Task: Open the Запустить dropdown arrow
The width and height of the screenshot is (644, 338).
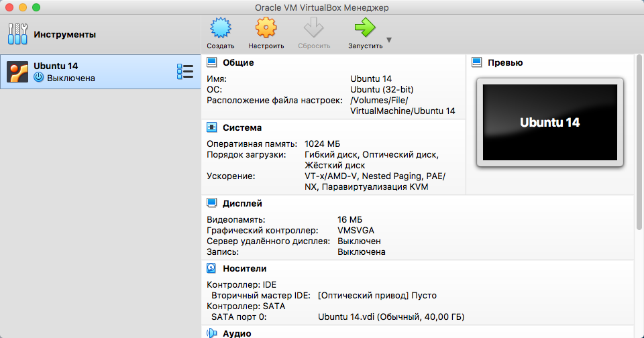Action: point(389,40)
